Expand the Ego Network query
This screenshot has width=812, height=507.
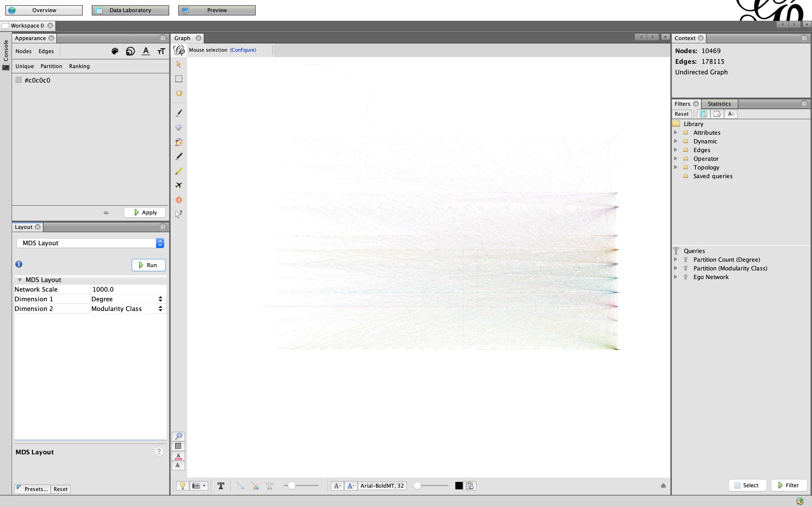(675, 277)
